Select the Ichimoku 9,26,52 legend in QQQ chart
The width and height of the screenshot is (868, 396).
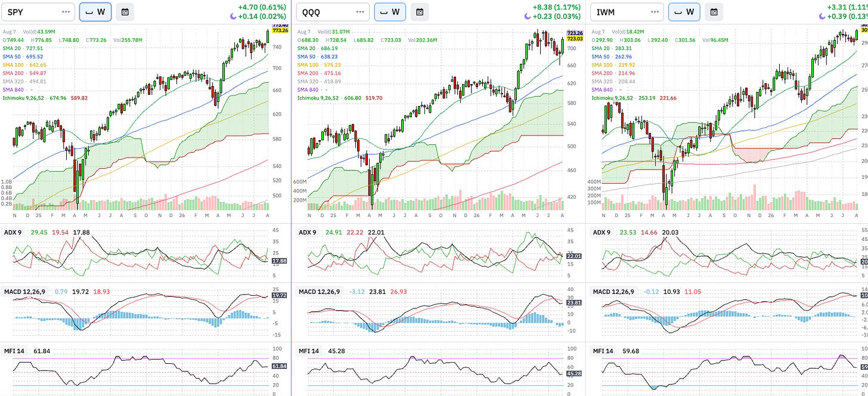coord(340,98)
